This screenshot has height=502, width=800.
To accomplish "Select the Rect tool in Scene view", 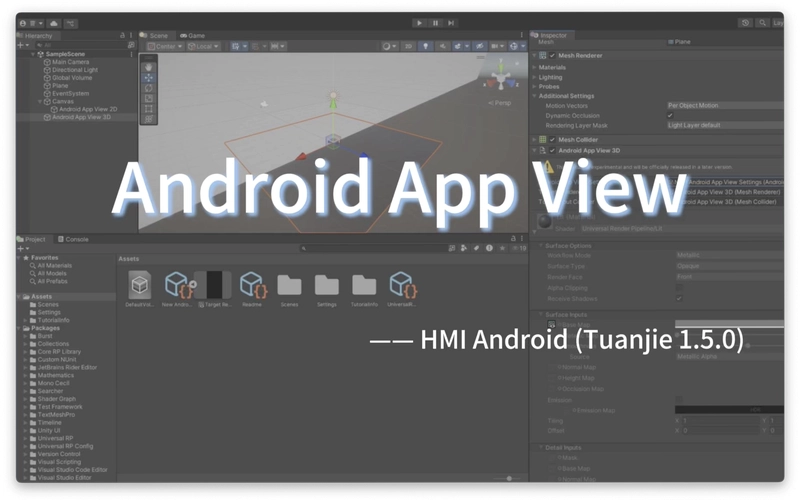I will pyautogui.click(x=148, y=108).
